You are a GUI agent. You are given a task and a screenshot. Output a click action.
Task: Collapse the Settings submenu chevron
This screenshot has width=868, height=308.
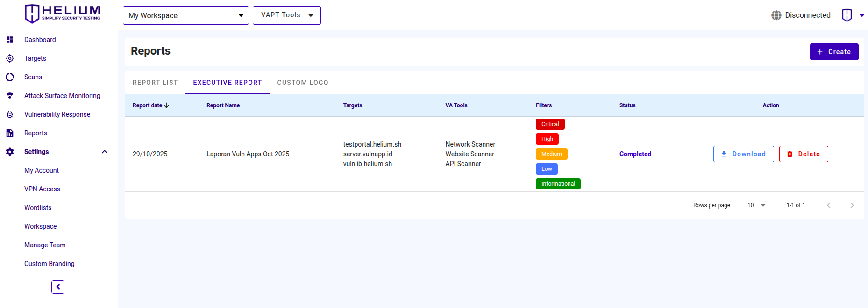point(105,152)
